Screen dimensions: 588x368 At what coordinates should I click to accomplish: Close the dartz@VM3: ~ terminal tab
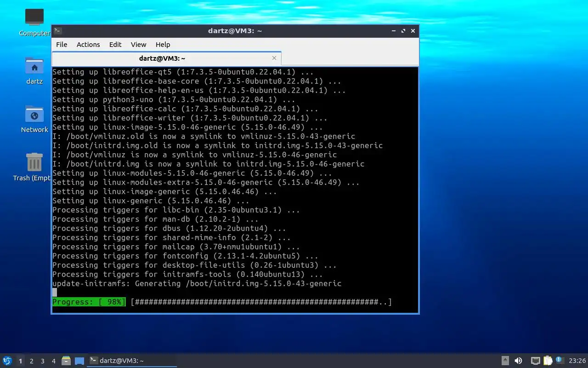[274, 58]
